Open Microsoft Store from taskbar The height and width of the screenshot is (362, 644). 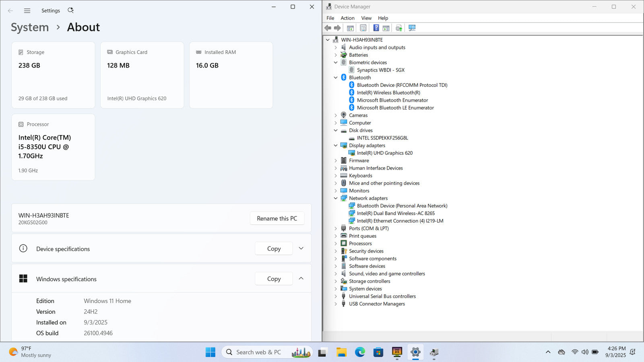378,352
